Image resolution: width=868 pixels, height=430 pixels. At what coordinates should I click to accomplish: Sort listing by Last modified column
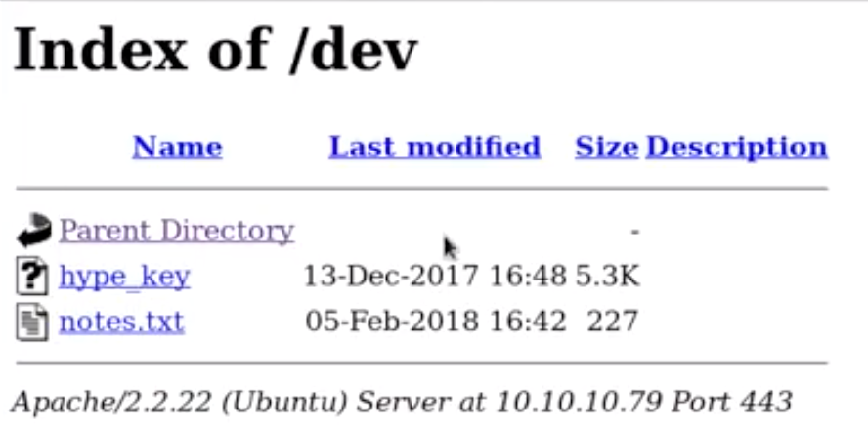[435, 148]
